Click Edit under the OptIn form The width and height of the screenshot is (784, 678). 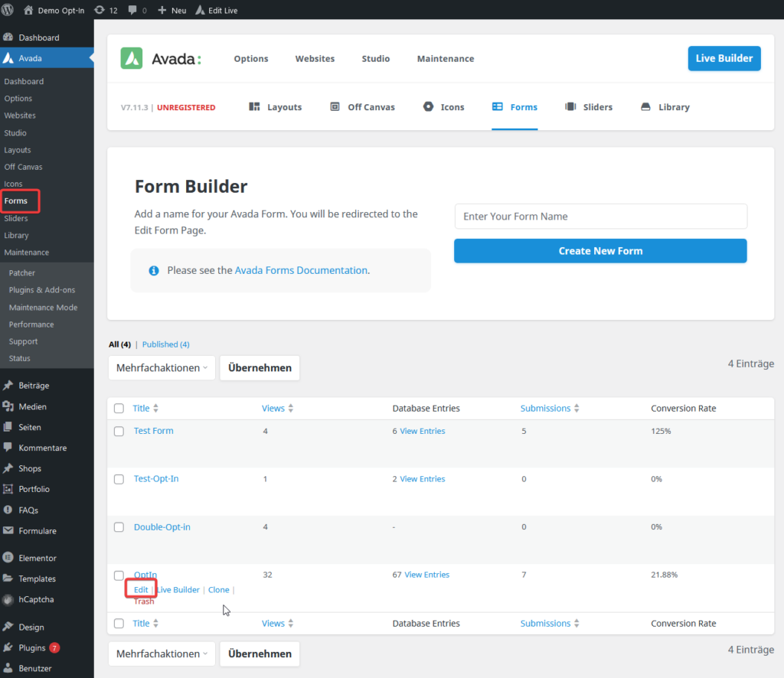coord(141,589)
